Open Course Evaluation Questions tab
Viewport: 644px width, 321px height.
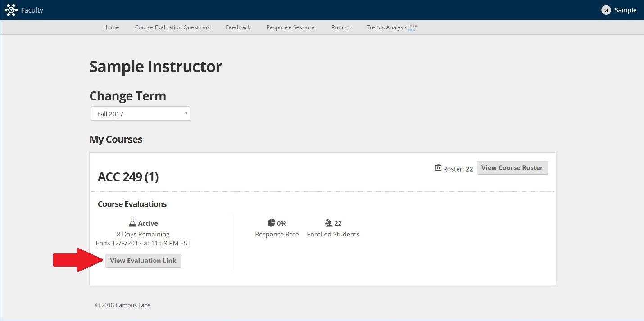click(x=172, y=27)
